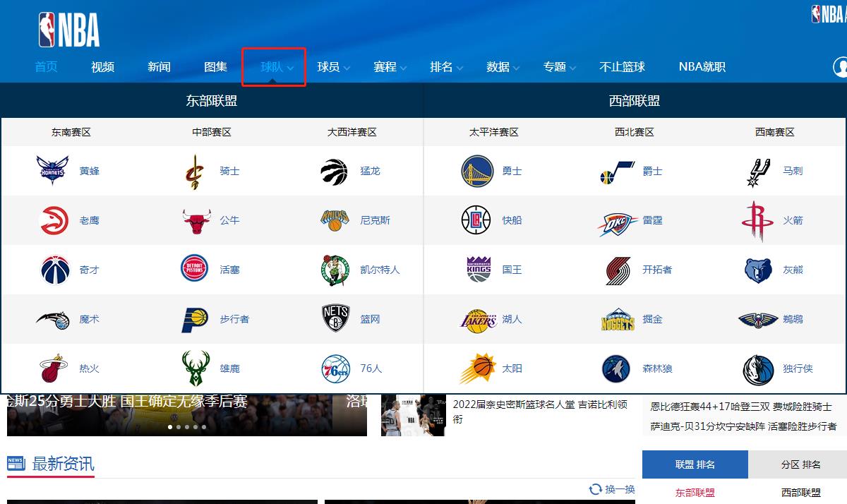Open the Suns (太阳) logo
This screenshot has width=847, height=504.
click(478, 368)
